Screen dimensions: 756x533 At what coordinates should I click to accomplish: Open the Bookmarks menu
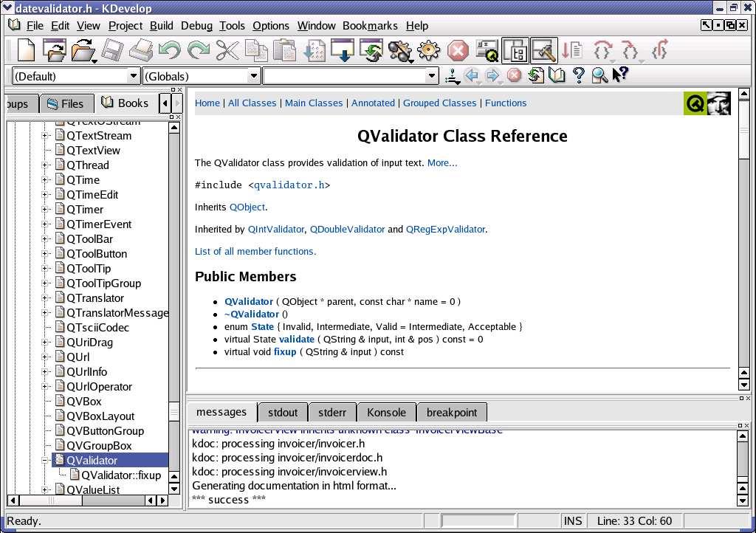[370, 26]
